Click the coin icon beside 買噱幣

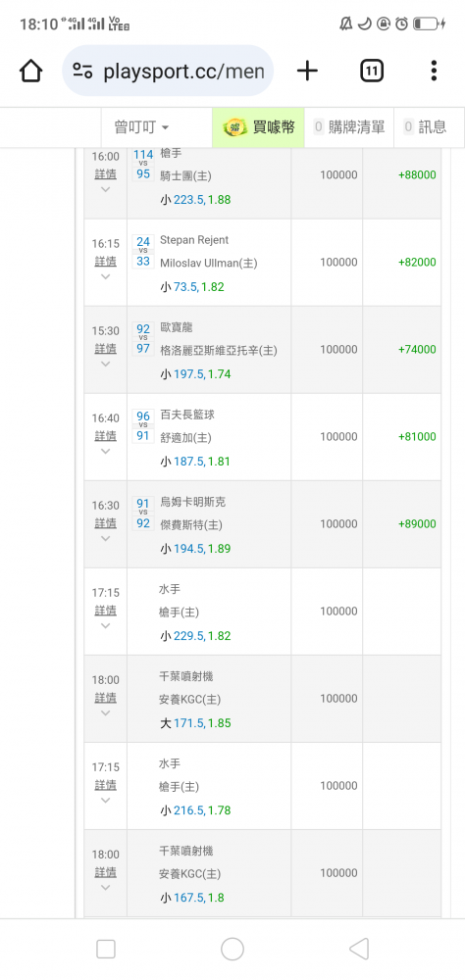(x=235, y=127)
